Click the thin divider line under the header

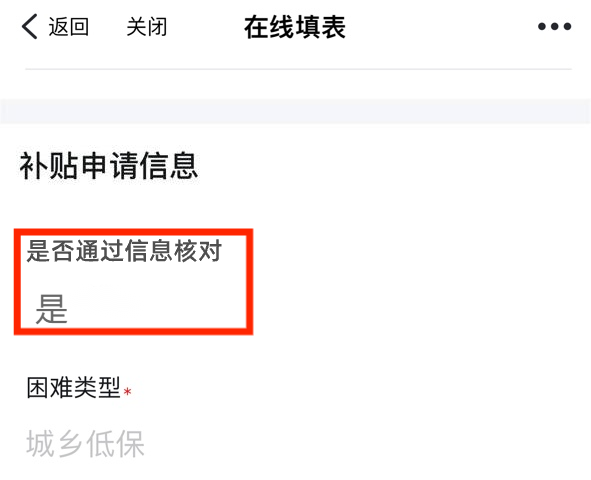tap(299, 69)
